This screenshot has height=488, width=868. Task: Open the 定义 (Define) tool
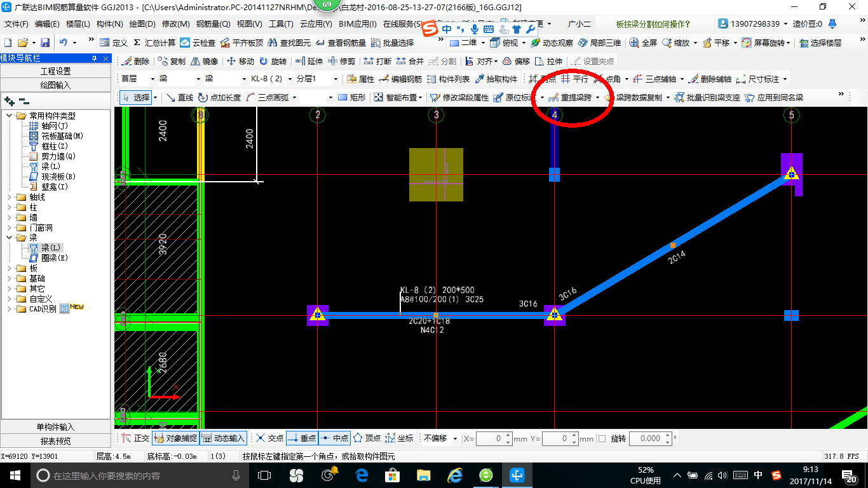click(x=114, y=43)
